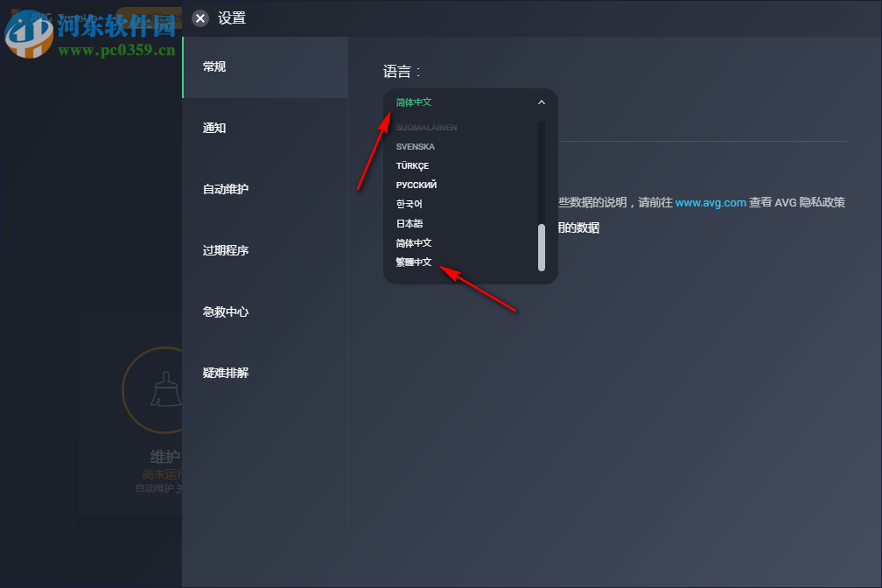Image resolution: width=882 pixels, height=588 pixels.
Task: Choose SVENSKA from the list
Action: click(x=415, y=146)
